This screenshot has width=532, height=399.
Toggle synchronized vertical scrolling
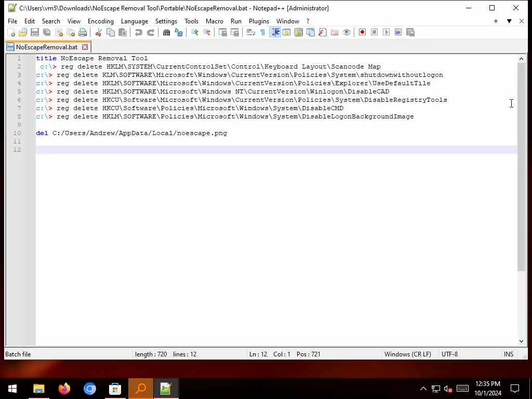pyautogui.click(x=222, y=32)
